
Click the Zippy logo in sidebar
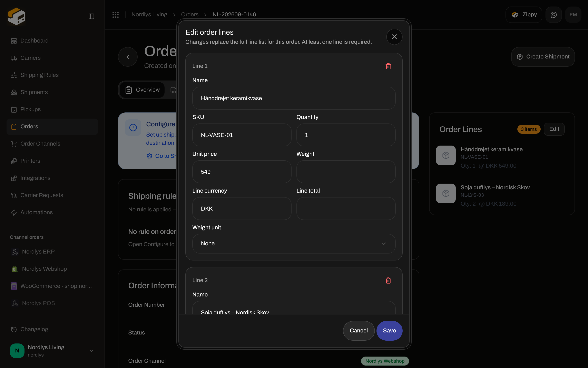click(16, 16)
